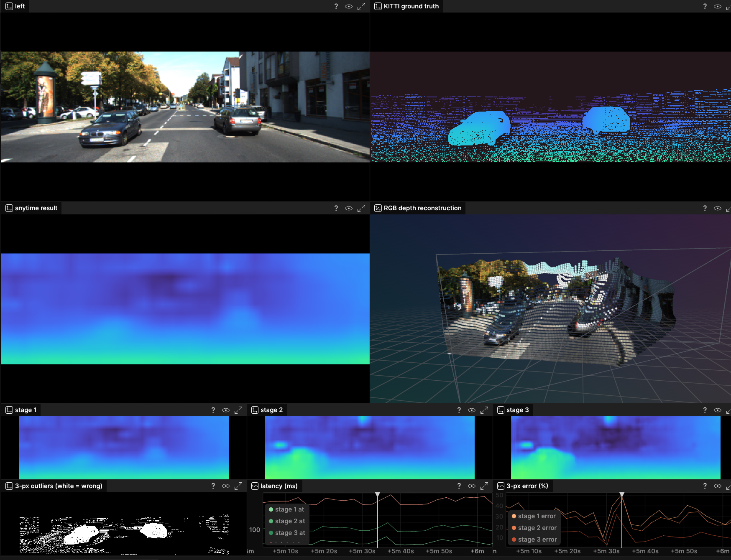Open help for latency (ms) plot

coord(459,486)
